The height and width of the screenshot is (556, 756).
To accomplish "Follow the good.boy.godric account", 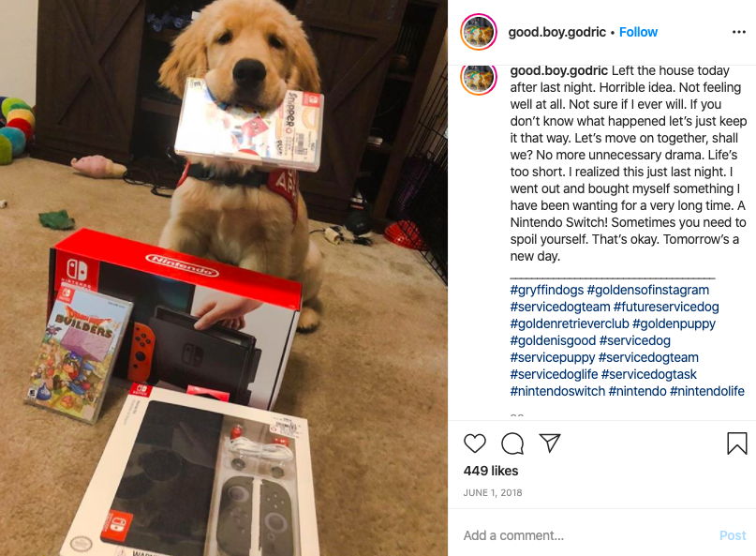I will click(638, 32).
